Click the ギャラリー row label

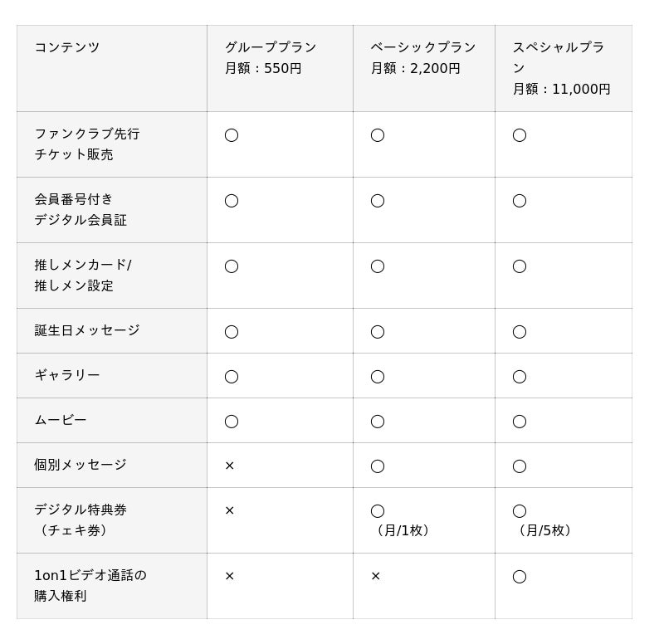coord(67,375)
